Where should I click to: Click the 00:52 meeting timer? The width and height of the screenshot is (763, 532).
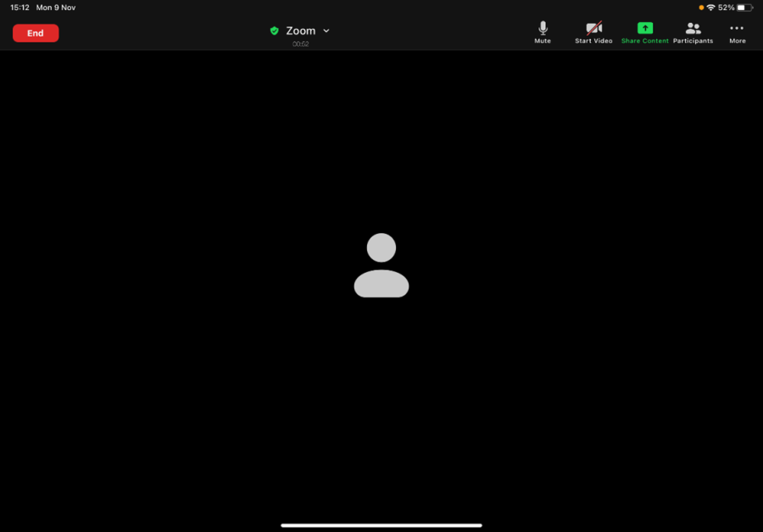pyautogui.click(x=300, y=44)
